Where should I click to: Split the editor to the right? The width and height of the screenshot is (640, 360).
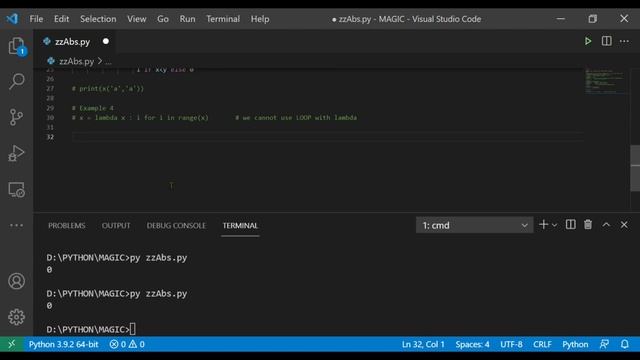(x=607, y=41)
